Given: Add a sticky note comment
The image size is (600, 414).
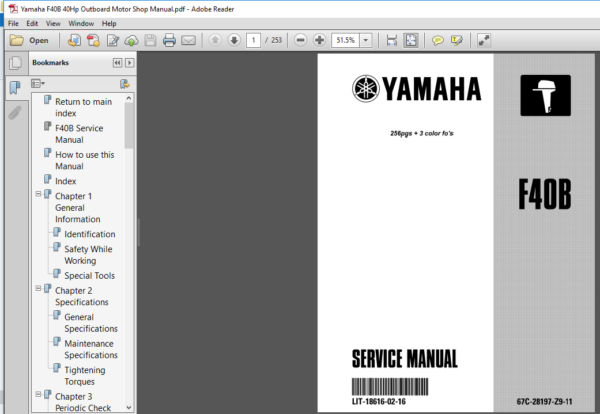Looking at the screenshot, I should tap(437, 40).
